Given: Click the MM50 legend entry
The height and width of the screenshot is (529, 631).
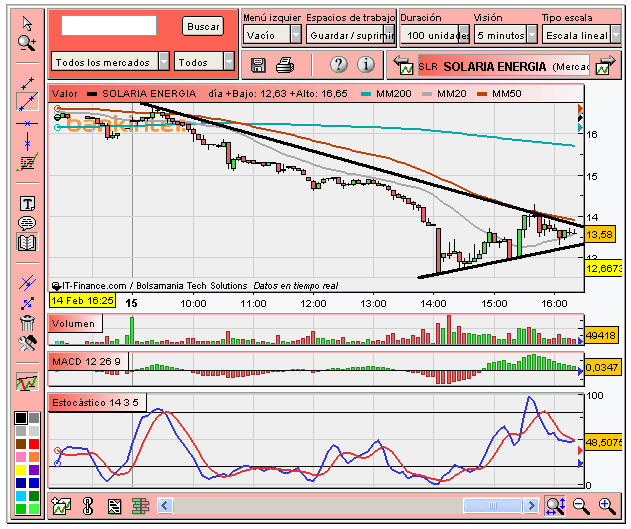Looking at the screenshot, I should click(499, 94).
